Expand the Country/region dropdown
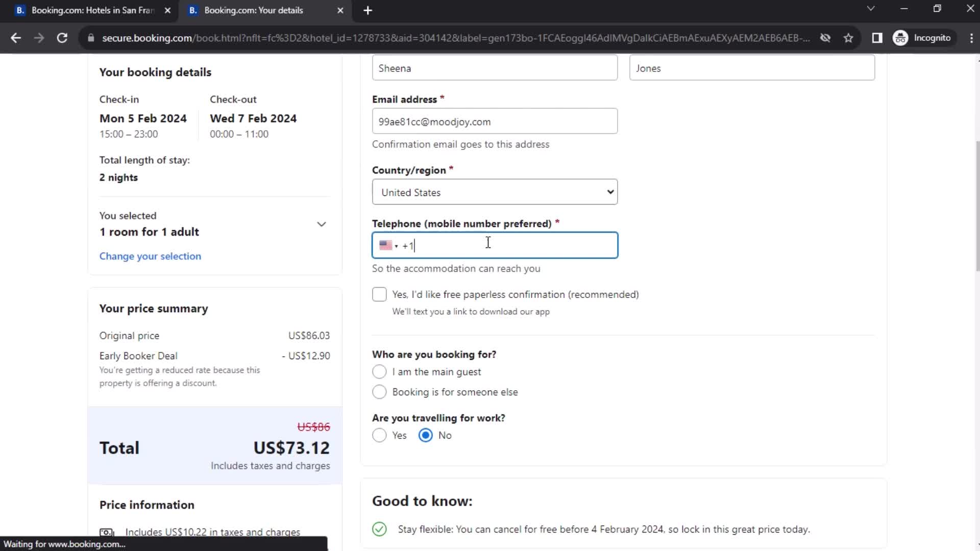Image resolution: width=980 pixels, height=551 pixels. pos(495,192)
